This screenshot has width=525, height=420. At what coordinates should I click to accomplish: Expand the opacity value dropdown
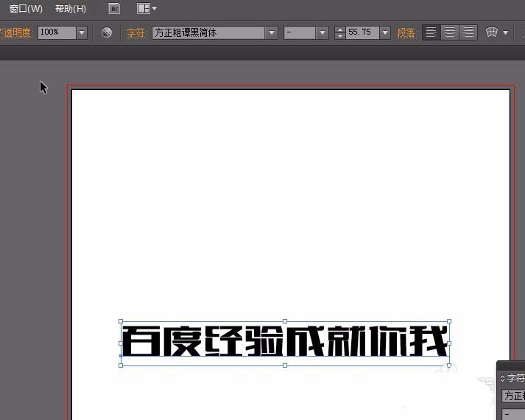click(x=82, y=33)
